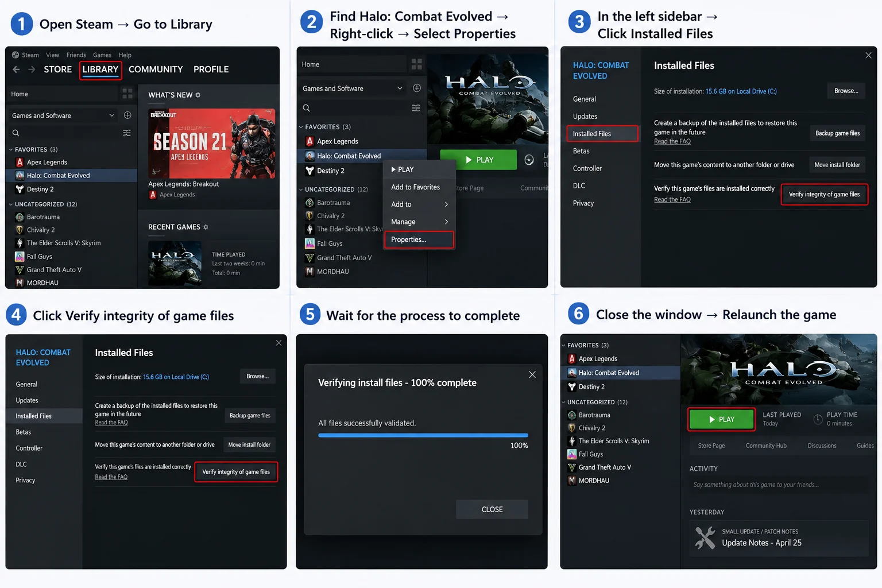Expand the Manage submenu in context menu

[446, 222]
